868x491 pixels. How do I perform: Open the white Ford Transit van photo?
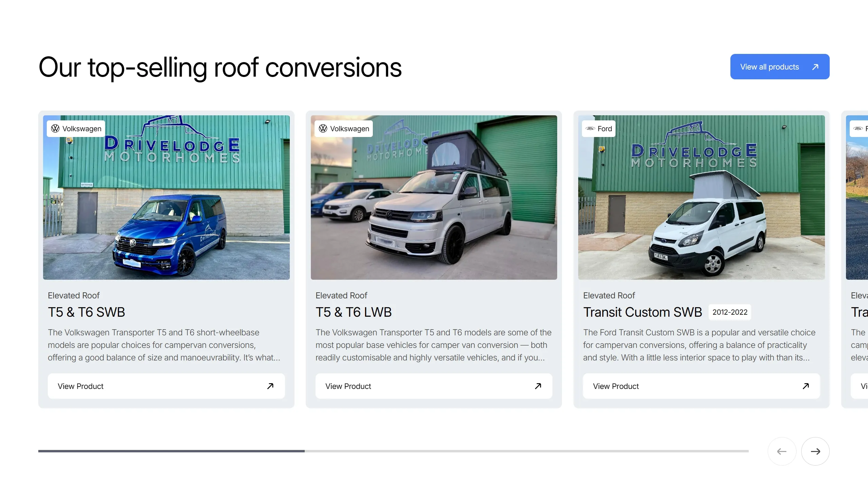tap(701, 210)
